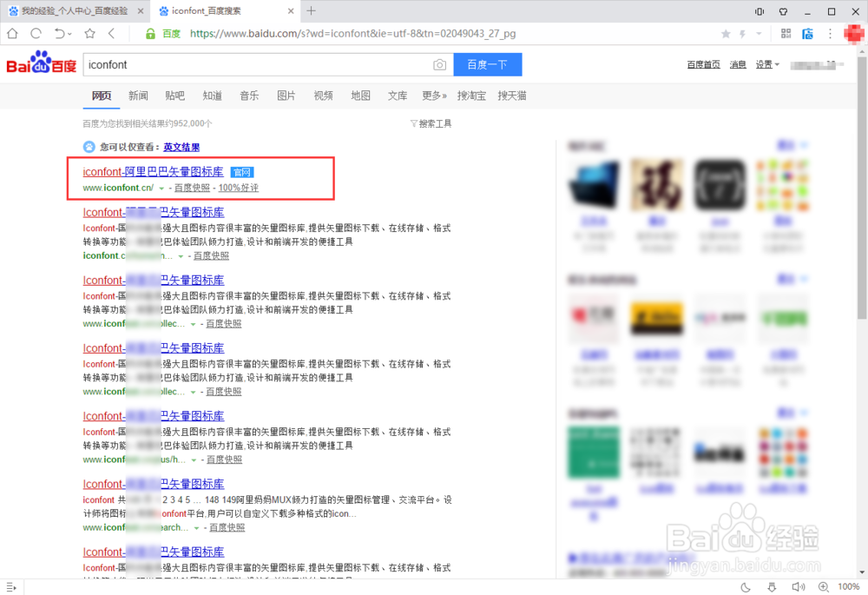
Task: Toggle night mode moon icon
Action: [746, 586]
